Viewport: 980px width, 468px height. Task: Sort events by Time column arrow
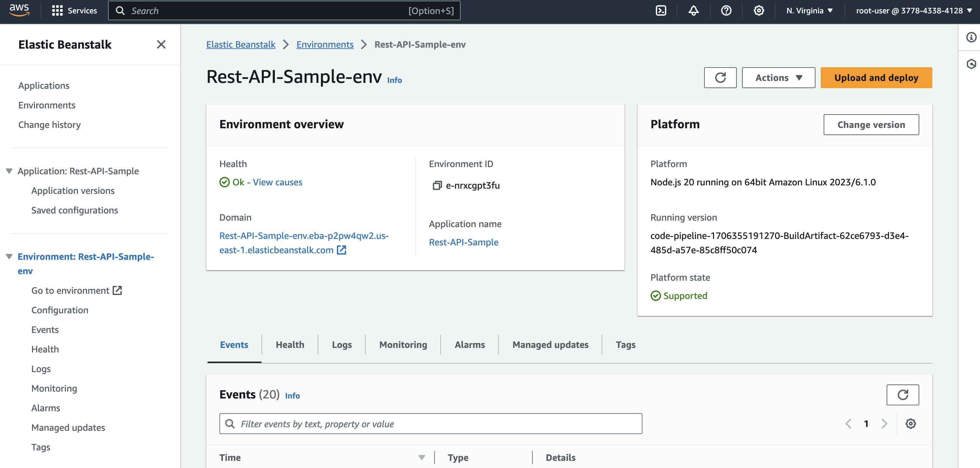(x=421, y=458)
